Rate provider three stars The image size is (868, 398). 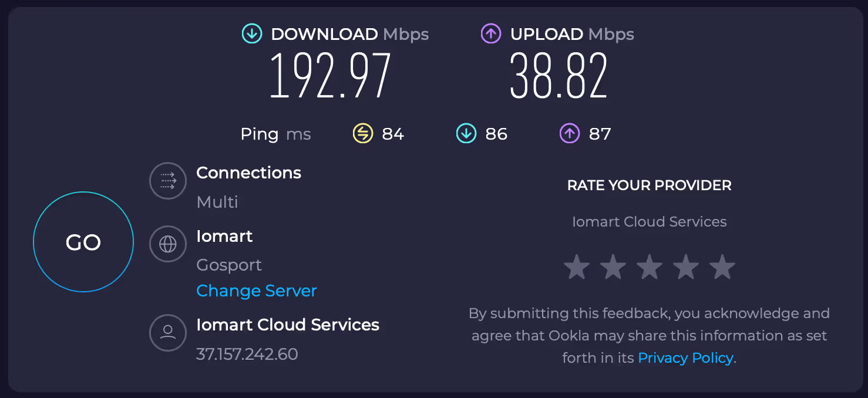(x=650, y=267)
